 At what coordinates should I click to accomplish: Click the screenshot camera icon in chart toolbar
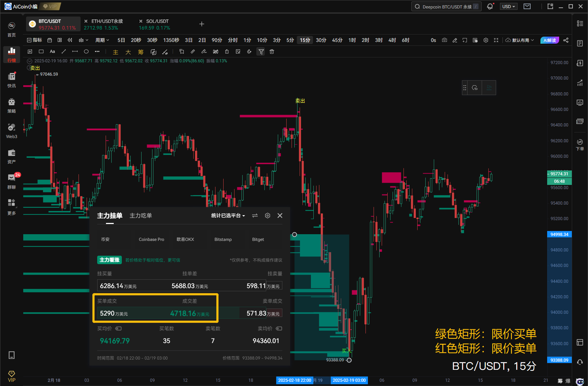tap(444, 40)
